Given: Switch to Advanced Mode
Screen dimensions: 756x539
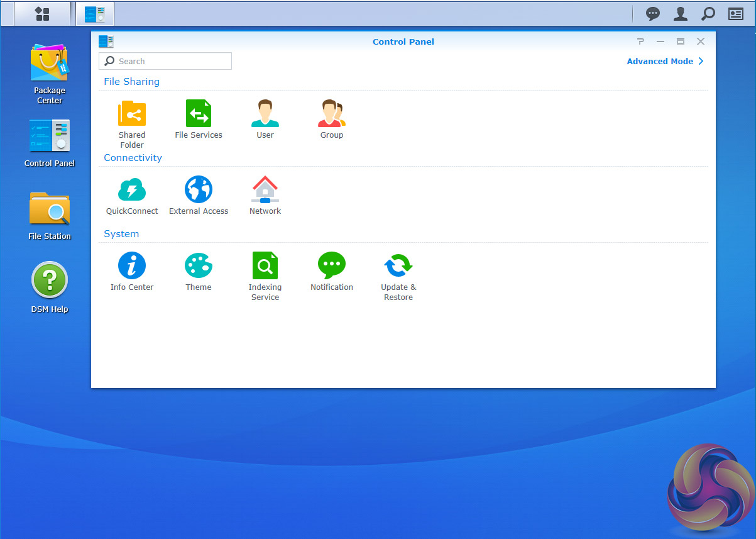Looking at the screenshot, I should pos(665,62).
